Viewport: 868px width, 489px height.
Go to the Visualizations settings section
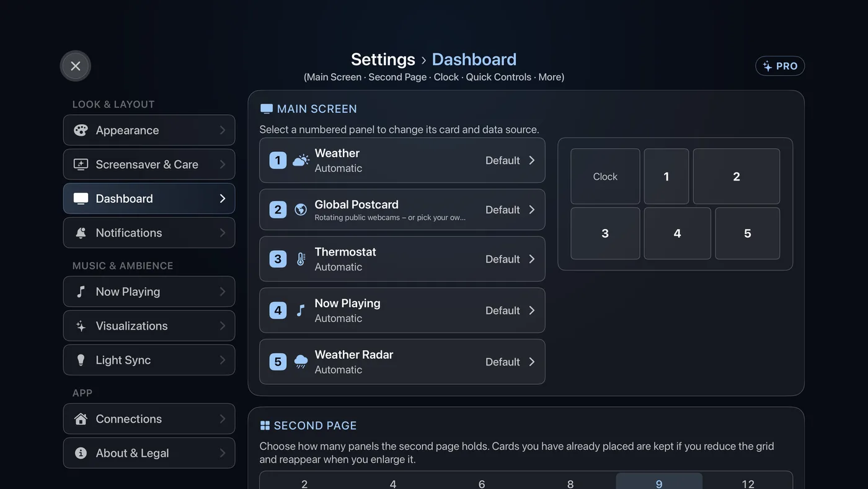[x=149, y=326]
